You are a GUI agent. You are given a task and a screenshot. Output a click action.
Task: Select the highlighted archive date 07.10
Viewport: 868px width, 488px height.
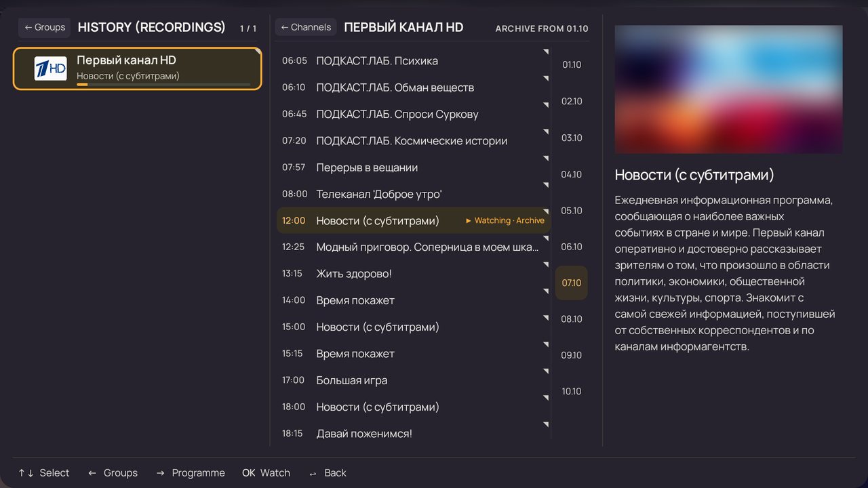point(572,283)
